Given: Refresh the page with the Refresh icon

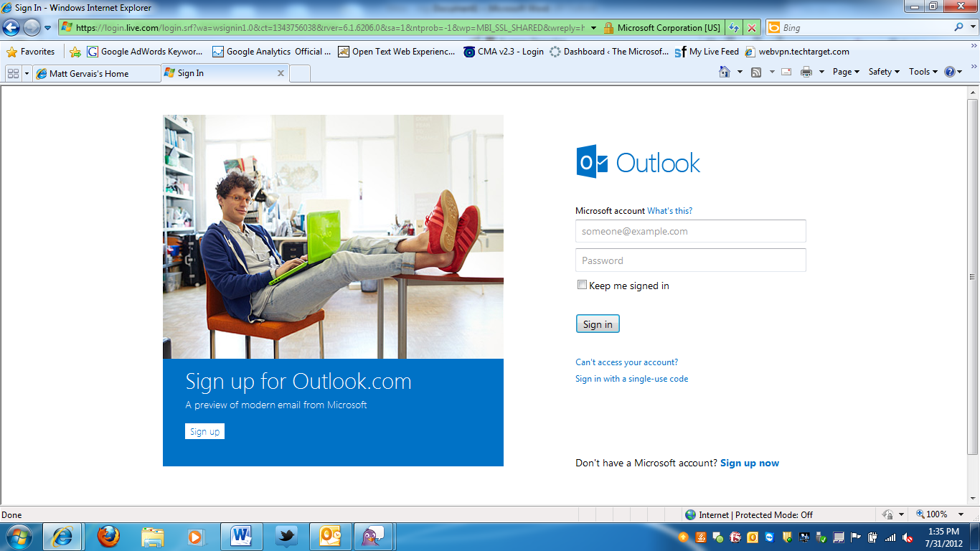Looking at the screenshot, I should tap(734, 28).
